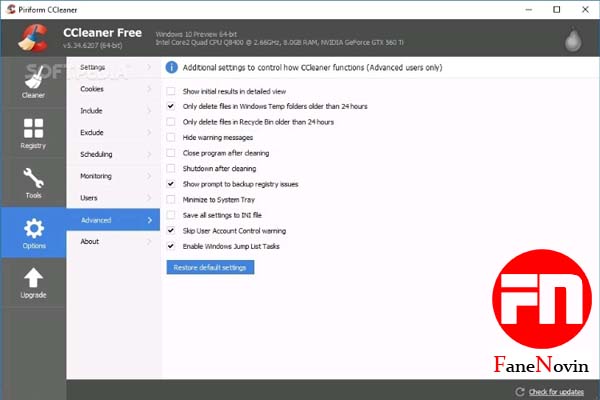Click the Windows 10 Preview 64-bit text
This screenshot has height=400, width=600.
tap(196, 34)
